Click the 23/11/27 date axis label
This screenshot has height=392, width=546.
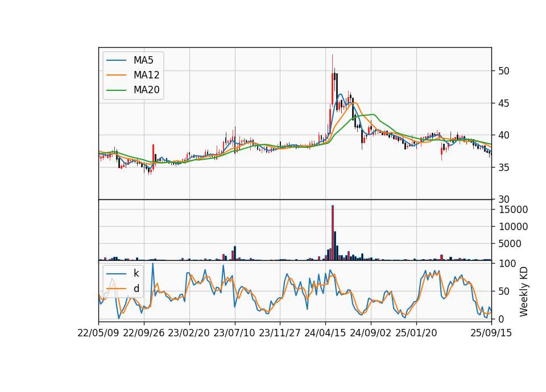pos(280,333)
